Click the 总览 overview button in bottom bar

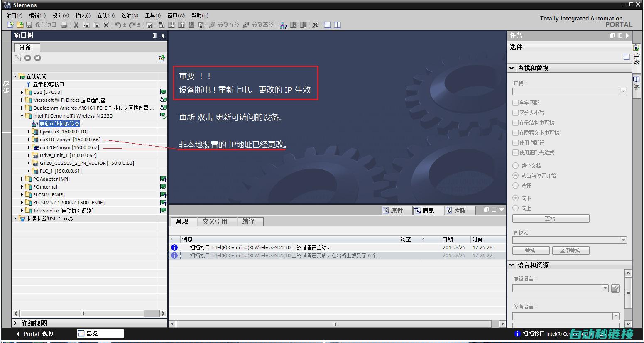pos(100,333)
